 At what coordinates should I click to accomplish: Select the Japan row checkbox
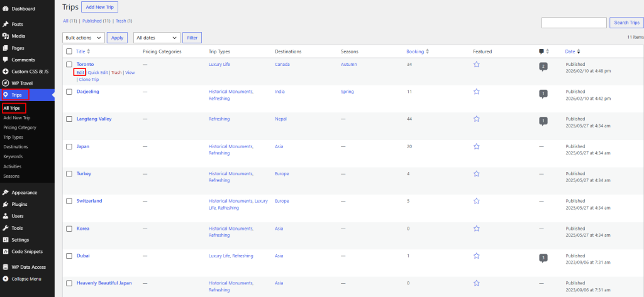tap(69, 146)
